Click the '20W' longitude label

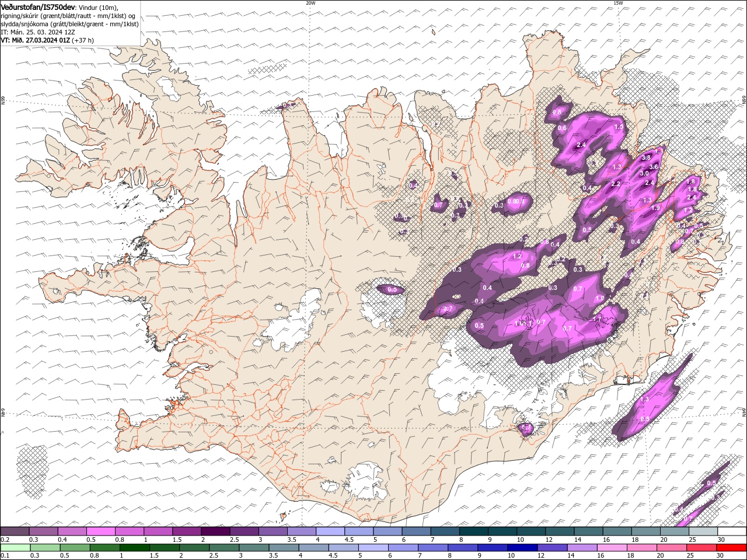coord(310,3)
